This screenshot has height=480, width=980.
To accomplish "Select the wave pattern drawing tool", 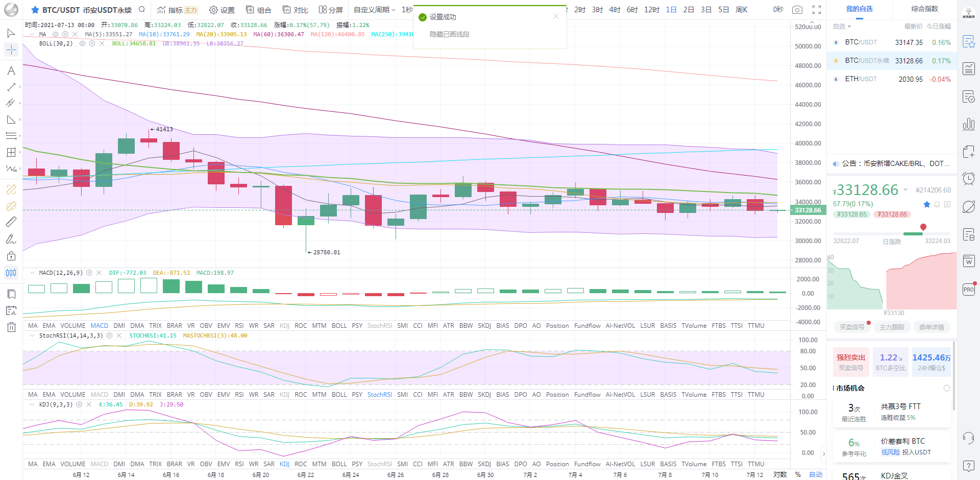I will [11, 169].
